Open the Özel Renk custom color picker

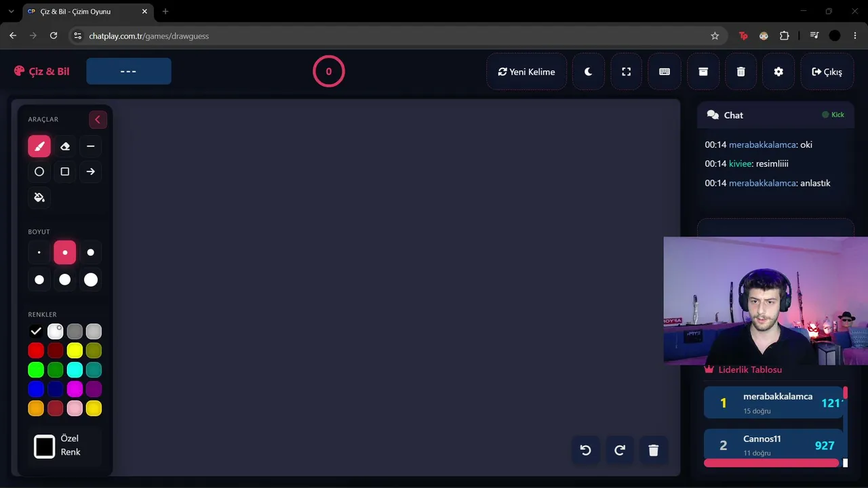[45, 447]
